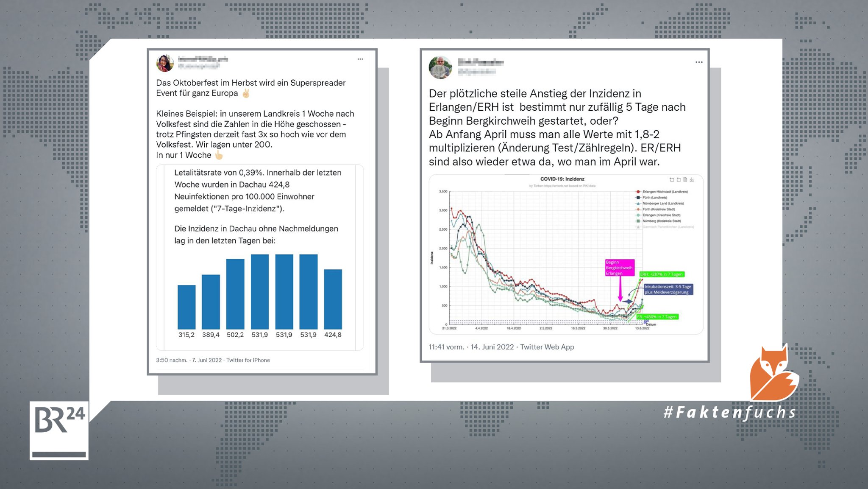The height and width of the screenshot is (489, 868).
Task: Click the avatar of the Oktoberfest tweet author
Action: coord(165,63)
